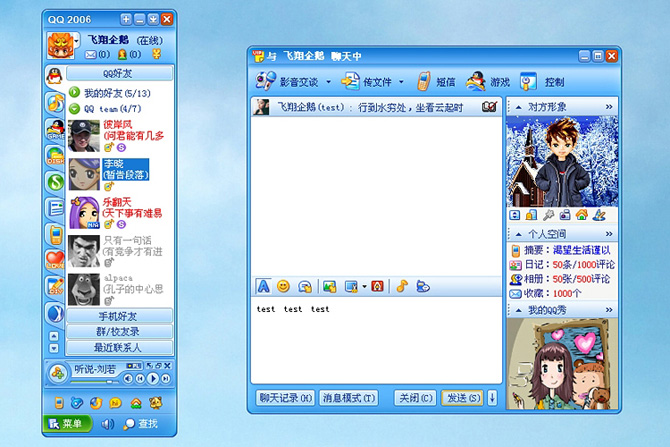This screenshot has width=670, height=447.
Task: Switch to the 手机好友 tab
Action: 105,316
